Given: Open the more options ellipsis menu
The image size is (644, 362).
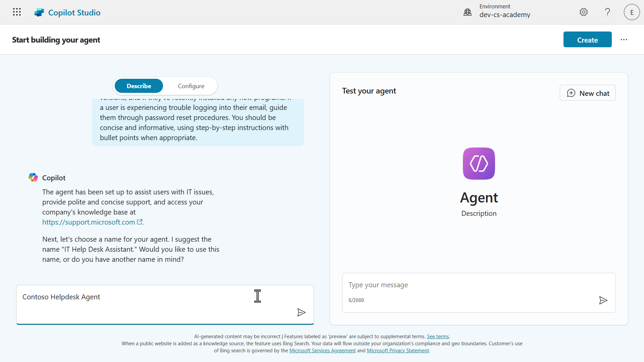Looking at the screenshot, I should (624, 40).
